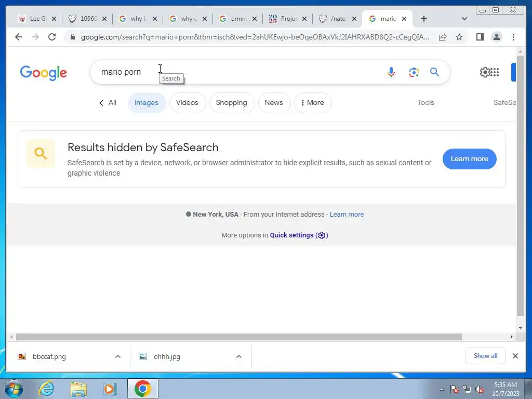Go back to previous page
Screen dimensions: 532x399
click(x=19, y=37)
